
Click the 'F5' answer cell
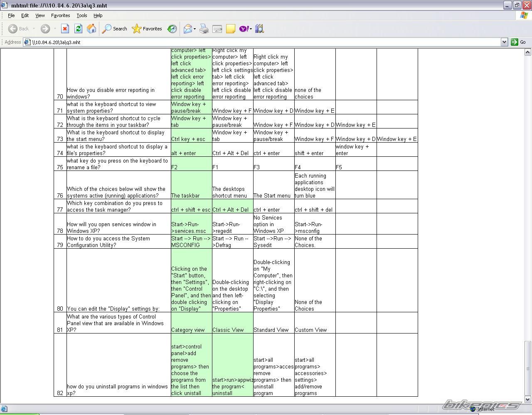click(356, 164)
